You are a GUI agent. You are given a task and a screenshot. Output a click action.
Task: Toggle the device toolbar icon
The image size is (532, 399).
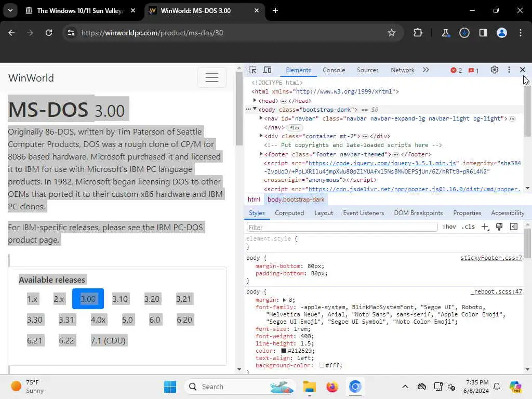click(268, 70)
